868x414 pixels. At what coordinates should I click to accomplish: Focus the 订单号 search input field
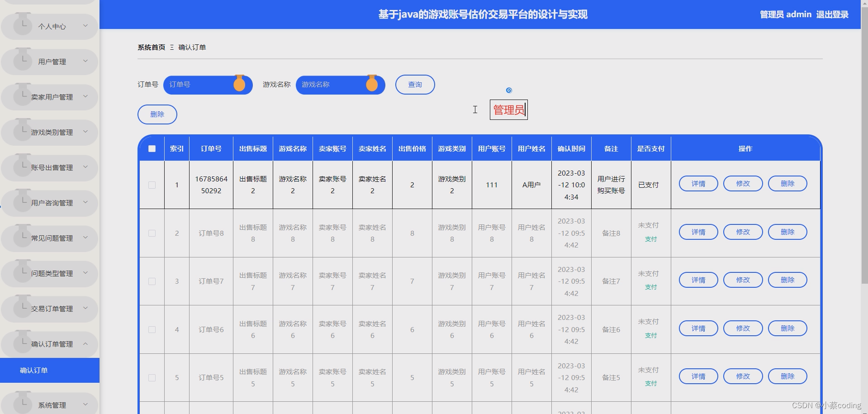click(x=208, y=85)
